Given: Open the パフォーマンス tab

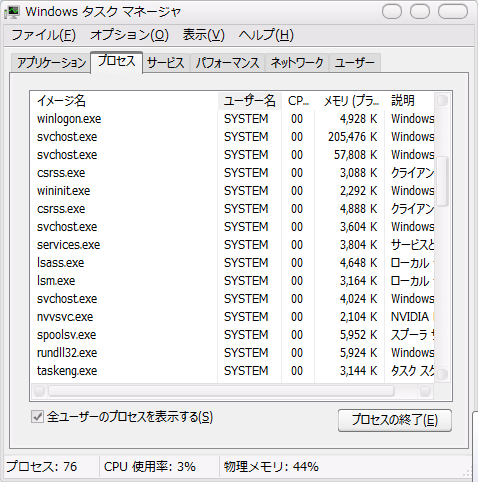Looking at the screenshot, I should (227, 63).
